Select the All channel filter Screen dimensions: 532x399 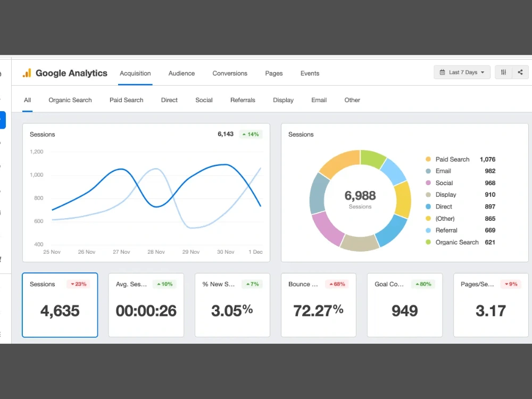[27, 100]
